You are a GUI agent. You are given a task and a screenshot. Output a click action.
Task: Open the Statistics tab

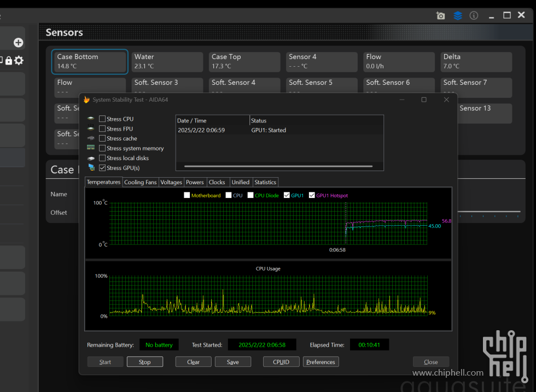[265, 182]
